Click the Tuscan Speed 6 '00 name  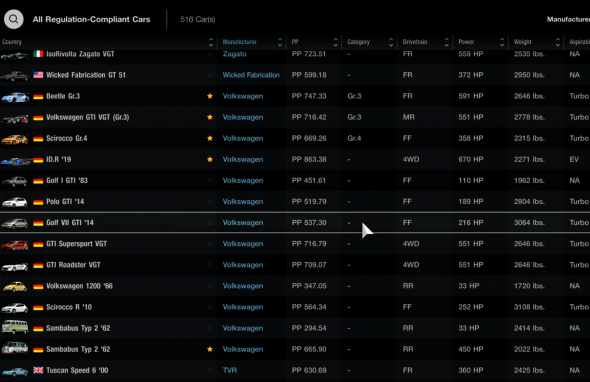point(77,370)
